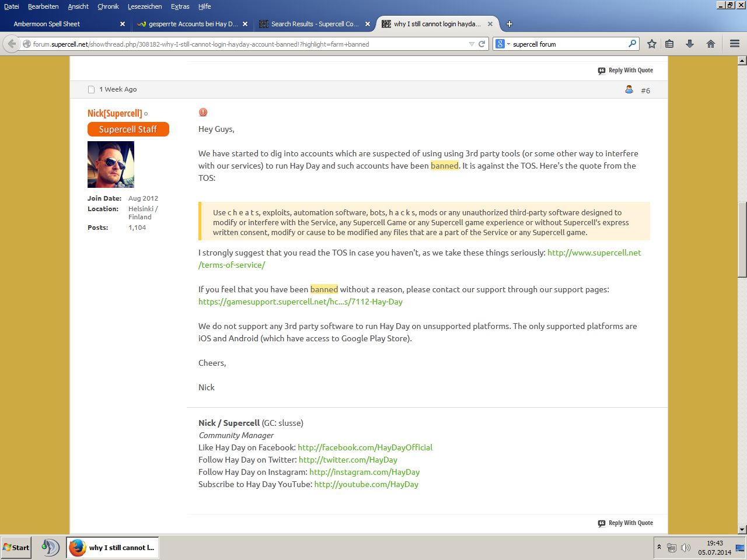Viewport: 747px width, 560px height.
Task: Open the downloads arrow icon
Action: (690, 44)
